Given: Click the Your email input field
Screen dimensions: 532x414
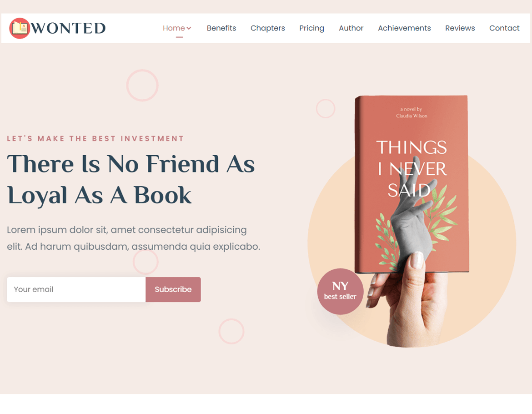Looking at the screenshot, I should click(x=76, y=289).
